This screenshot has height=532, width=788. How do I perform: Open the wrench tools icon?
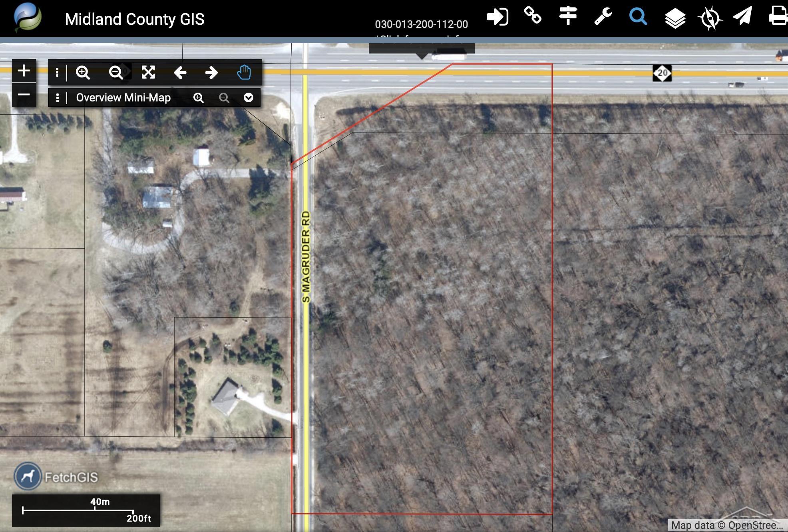[x=603, y=16]
